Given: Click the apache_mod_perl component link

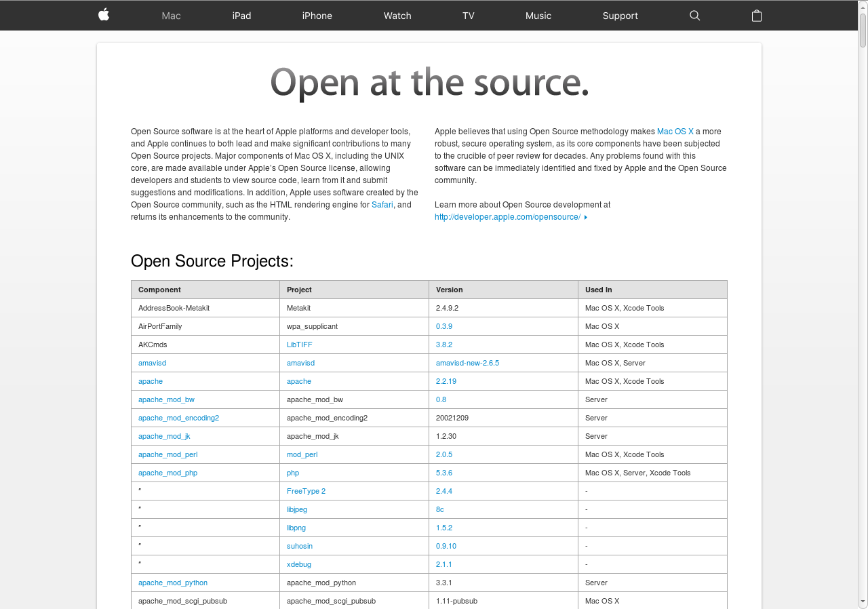Looking at the screenshot, I should tap(167, 454).
